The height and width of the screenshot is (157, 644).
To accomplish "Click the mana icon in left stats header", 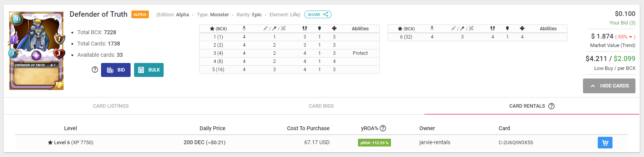I will pyautogui.click(x=244, y=28).
